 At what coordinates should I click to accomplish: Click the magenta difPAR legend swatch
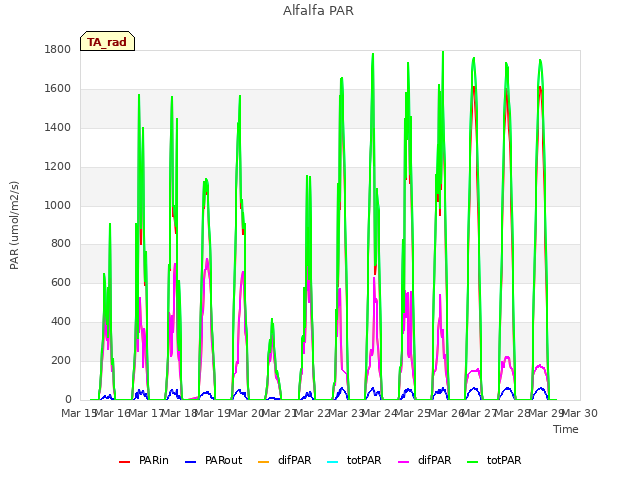pos(404,462)
